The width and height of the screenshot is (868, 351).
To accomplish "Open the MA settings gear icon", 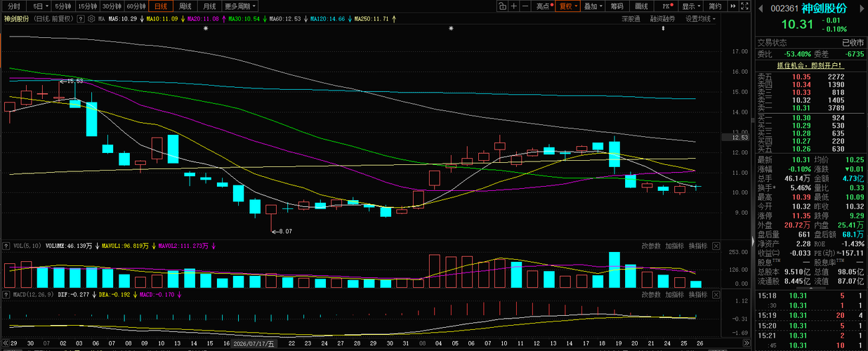I will click(x=93, y=19).
